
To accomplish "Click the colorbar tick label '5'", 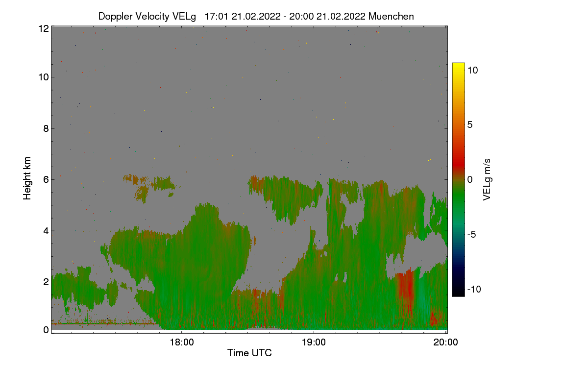I will coord(469,124).
